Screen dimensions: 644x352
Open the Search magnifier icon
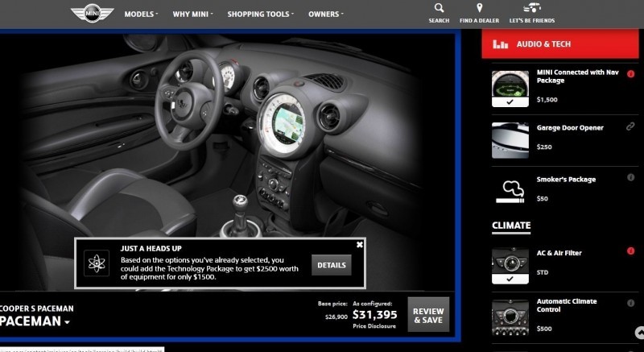coord(439,8)
